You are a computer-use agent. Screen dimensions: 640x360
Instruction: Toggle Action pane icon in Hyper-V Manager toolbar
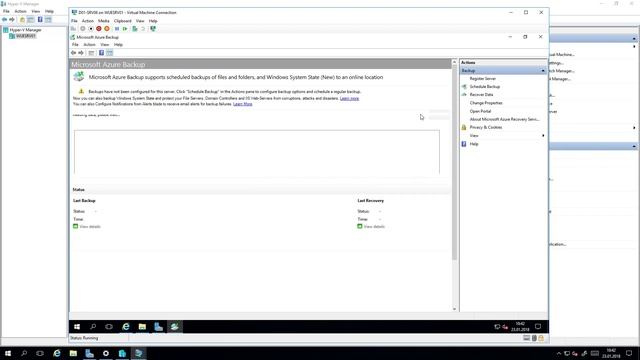48,19
